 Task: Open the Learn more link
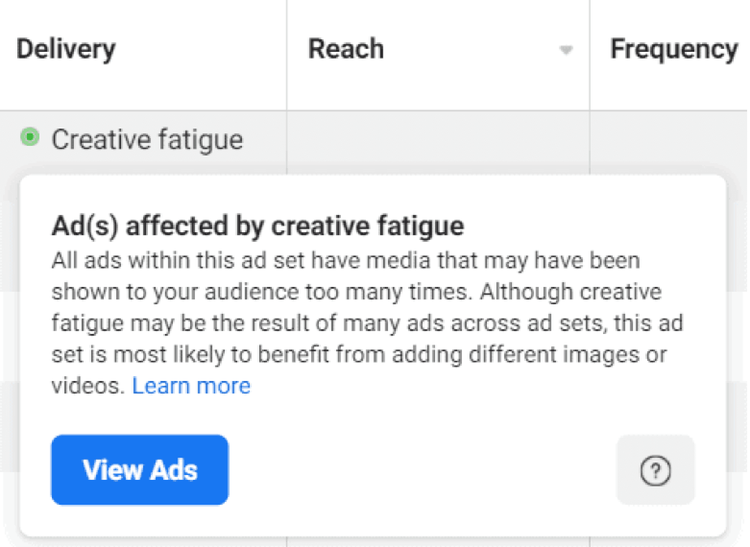click(x=191, y=386)
